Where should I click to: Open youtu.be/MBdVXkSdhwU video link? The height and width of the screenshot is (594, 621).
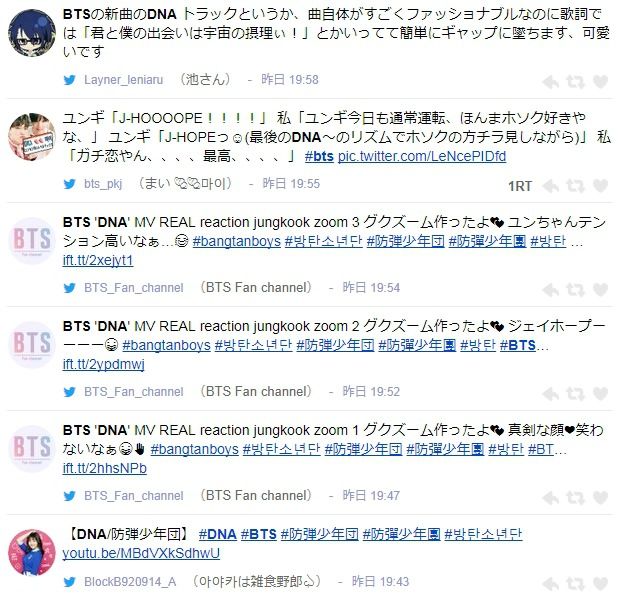[141, 553]
